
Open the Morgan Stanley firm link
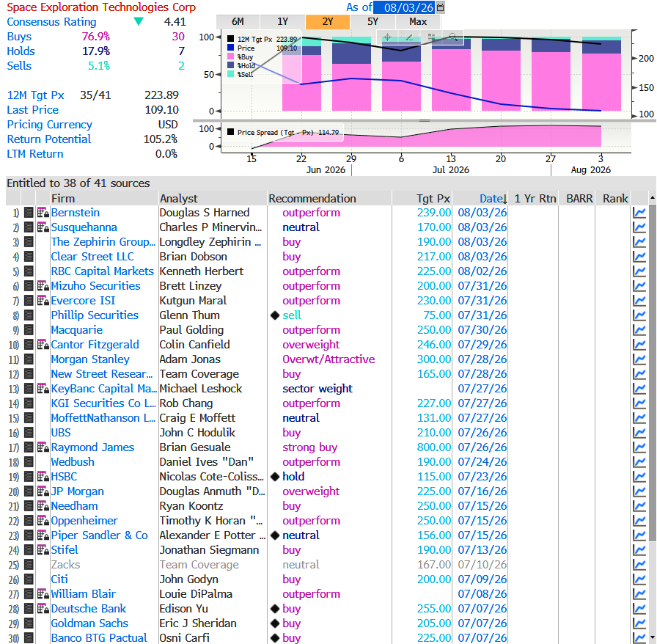tap(90, 359)
